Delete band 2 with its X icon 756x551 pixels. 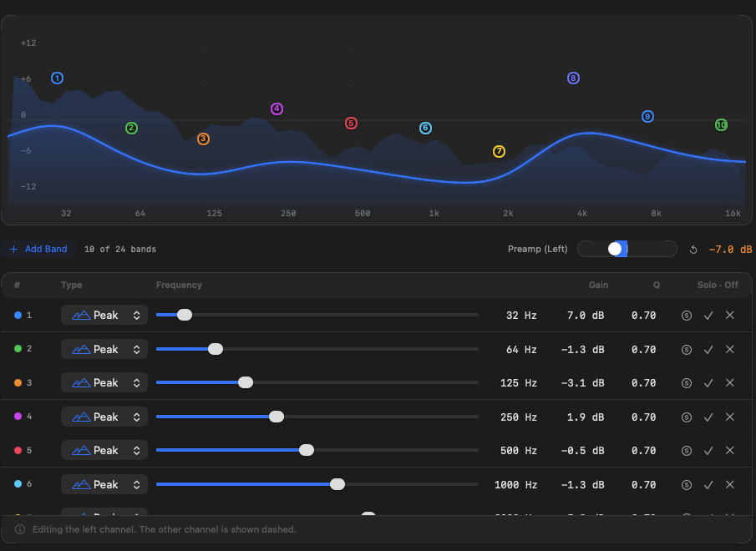[730, 349]
